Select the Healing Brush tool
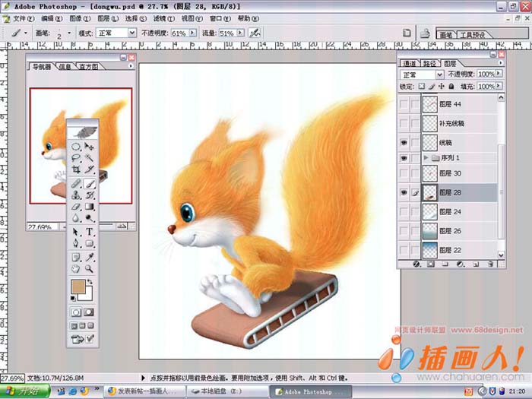Viewport: 532px width, 399px height. pyautogui.click(x=76, y=184)
